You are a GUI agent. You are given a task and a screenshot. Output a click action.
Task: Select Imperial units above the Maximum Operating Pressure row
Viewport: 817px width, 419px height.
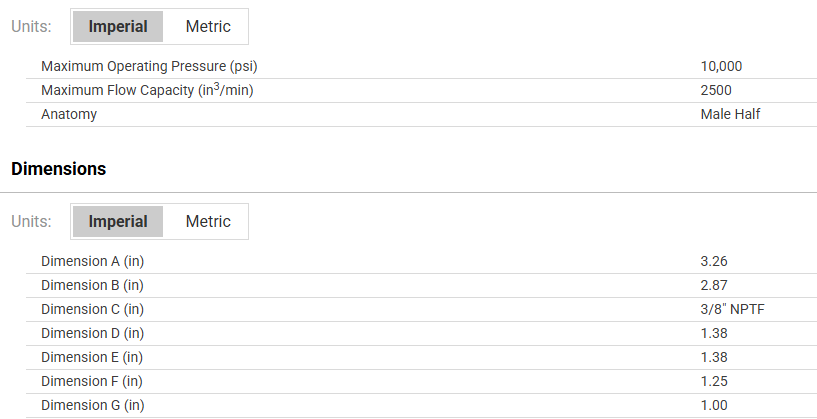(118, 27)
